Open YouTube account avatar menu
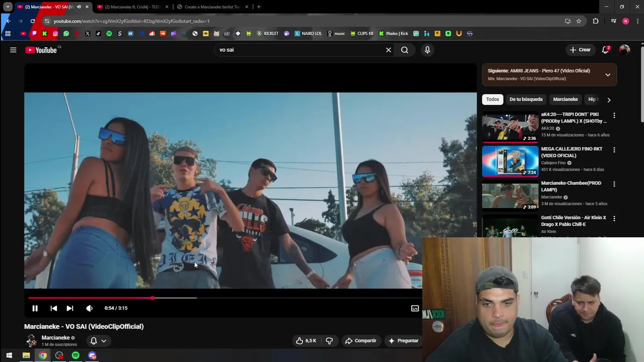 624,50
